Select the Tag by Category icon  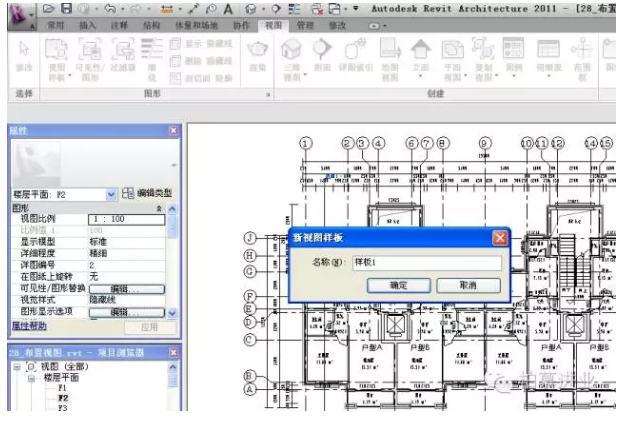[x=211, y=9]
